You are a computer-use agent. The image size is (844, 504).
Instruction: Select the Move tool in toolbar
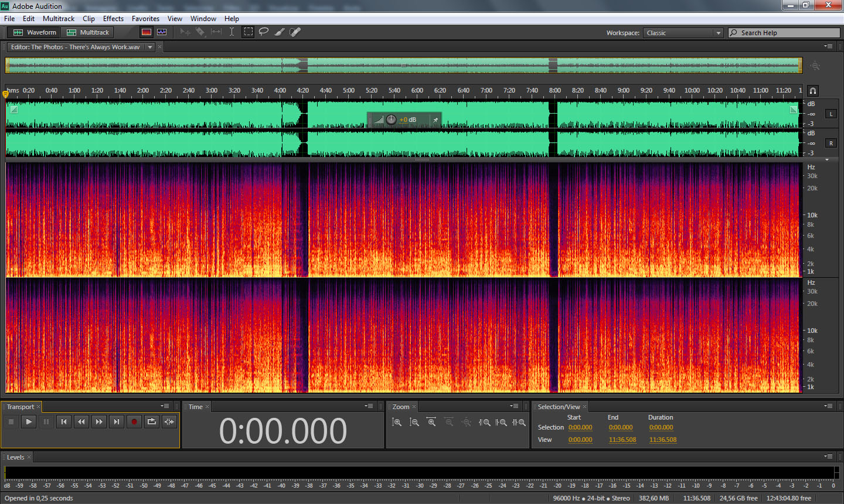[185, 32]
